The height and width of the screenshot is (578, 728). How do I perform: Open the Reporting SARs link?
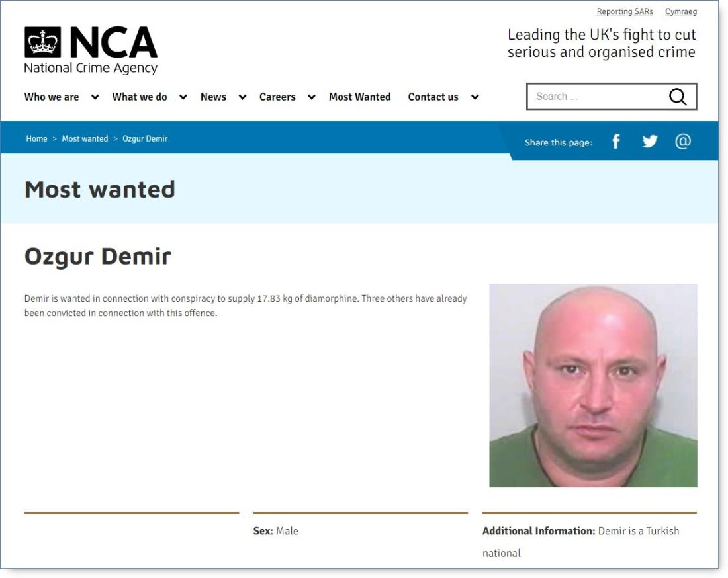pyautogui.click(x=625, y=11)
